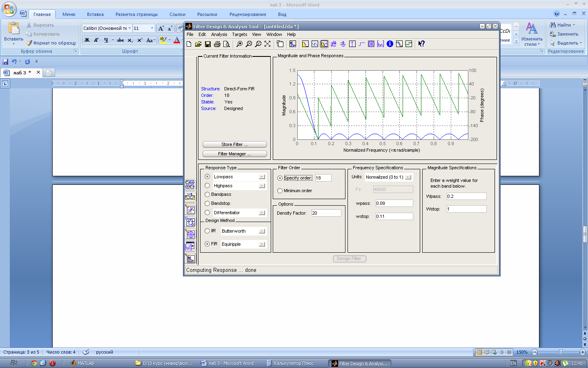
Task: Open print preview icon in FDATool
Action: (227, 44)
